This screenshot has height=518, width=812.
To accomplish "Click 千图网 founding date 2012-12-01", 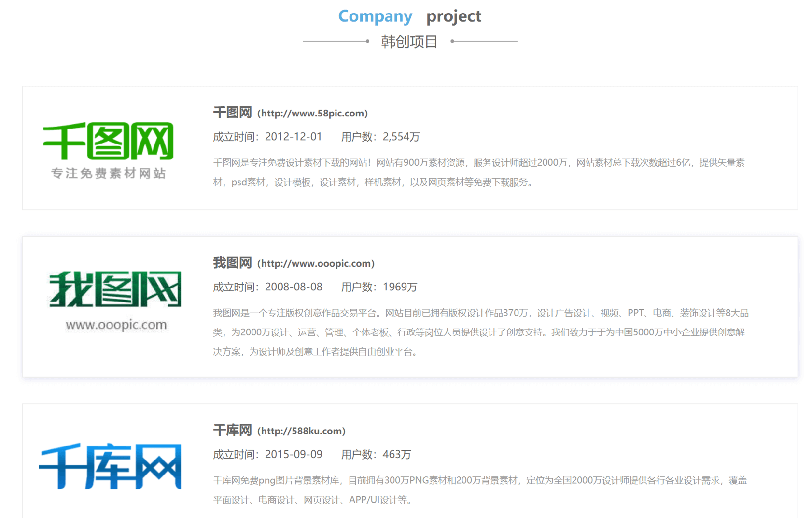I will coord(293,137).
